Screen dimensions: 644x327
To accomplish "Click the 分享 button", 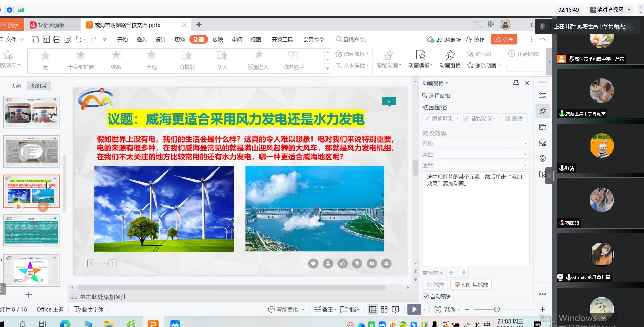I will click(504, 39).
